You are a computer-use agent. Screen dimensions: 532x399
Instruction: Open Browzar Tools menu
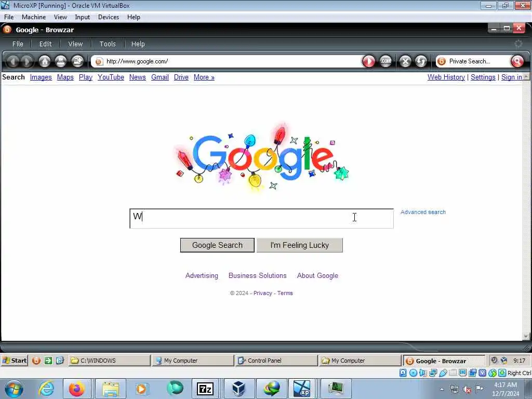[x=108, y=44]
